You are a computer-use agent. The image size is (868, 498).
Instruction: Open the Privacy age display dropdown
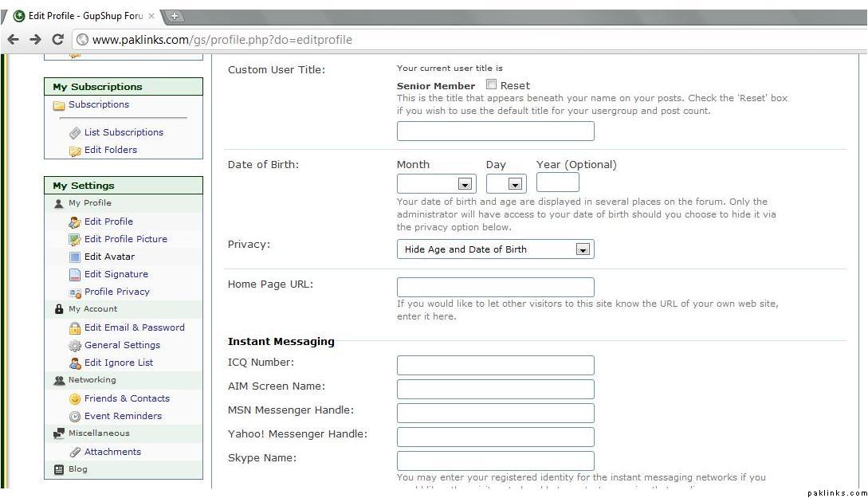point(495,249)
